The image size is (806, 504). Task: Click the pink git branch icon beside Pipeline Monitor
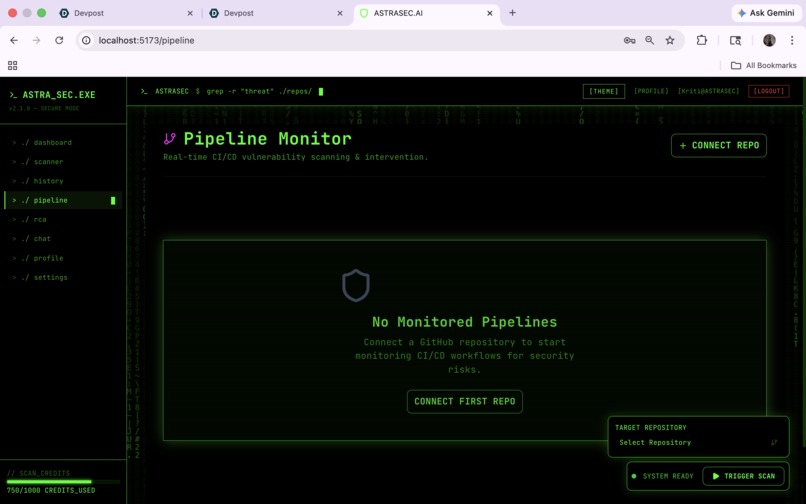tap(170, 138)
